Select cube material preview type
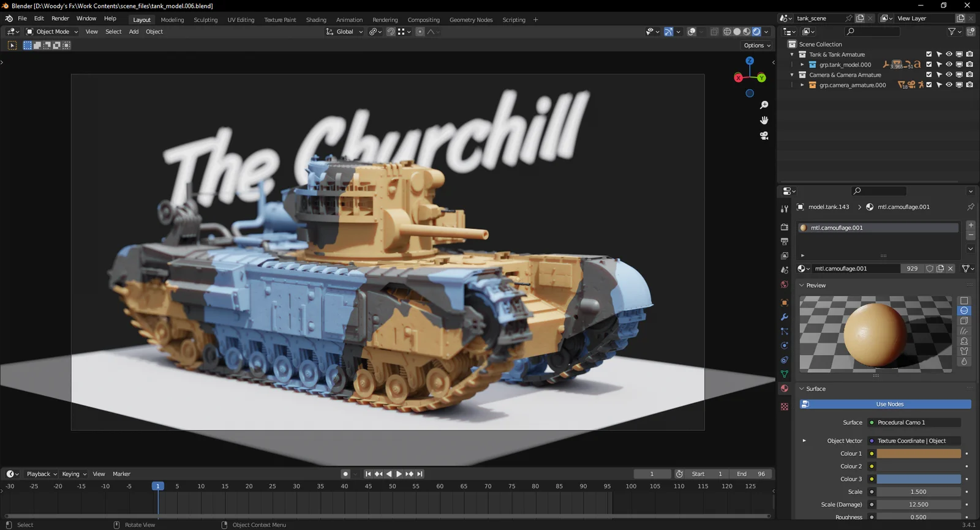This screenshot has width=980, height=530. click(x=964, y=321)
